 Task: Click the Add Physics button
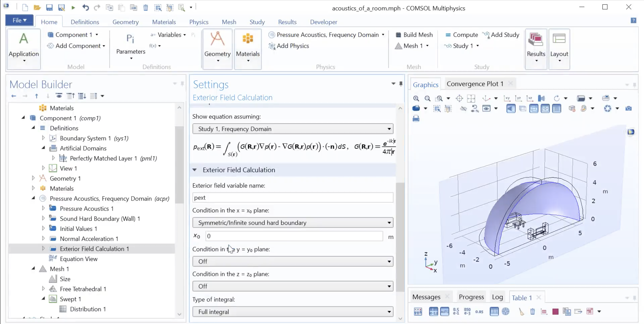289,46
